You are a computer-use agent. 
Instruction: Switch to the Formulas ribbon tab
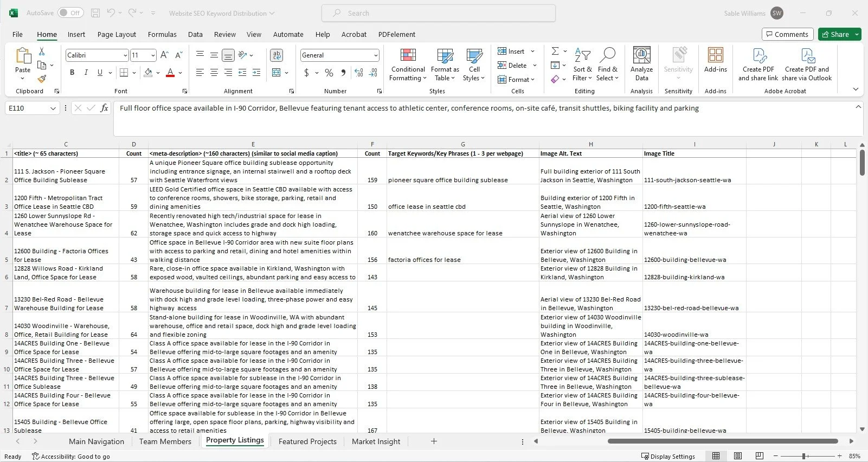pyautogui.click(x=162, y=34)
